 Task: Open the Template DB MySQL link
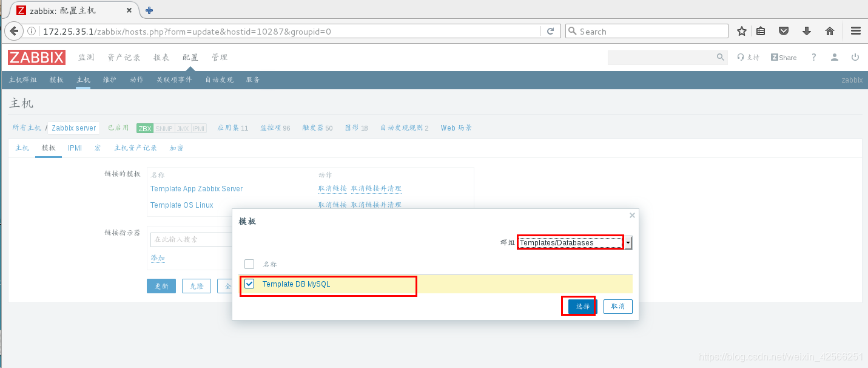point(297,284)
